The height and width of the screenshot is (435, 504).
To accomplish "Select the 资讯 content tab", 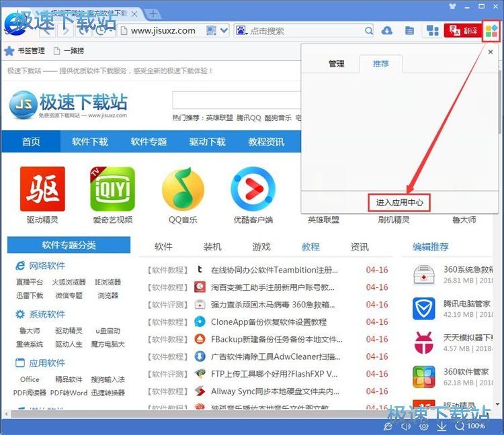I will coord(360,247).
